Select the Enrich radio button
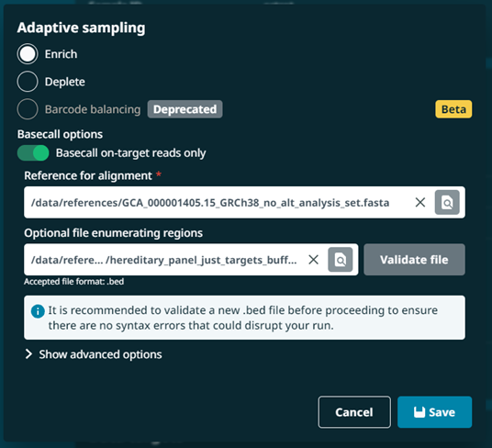 tap(28, 54)
